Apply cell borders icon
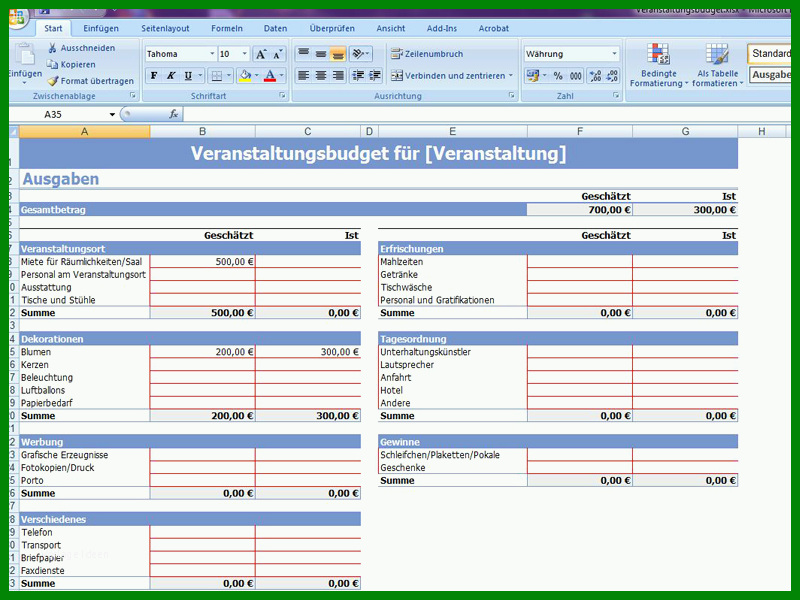800x600 pixels. pos(217,76)
